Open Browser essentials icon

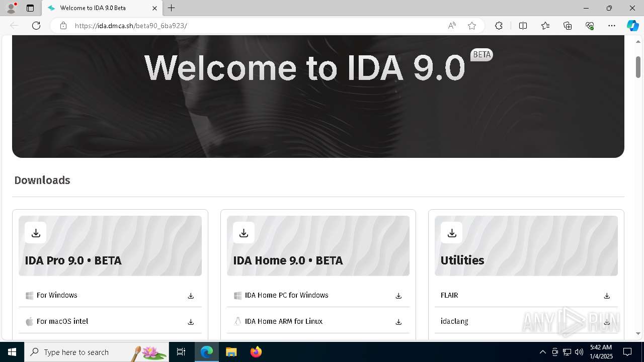(590, 26)
